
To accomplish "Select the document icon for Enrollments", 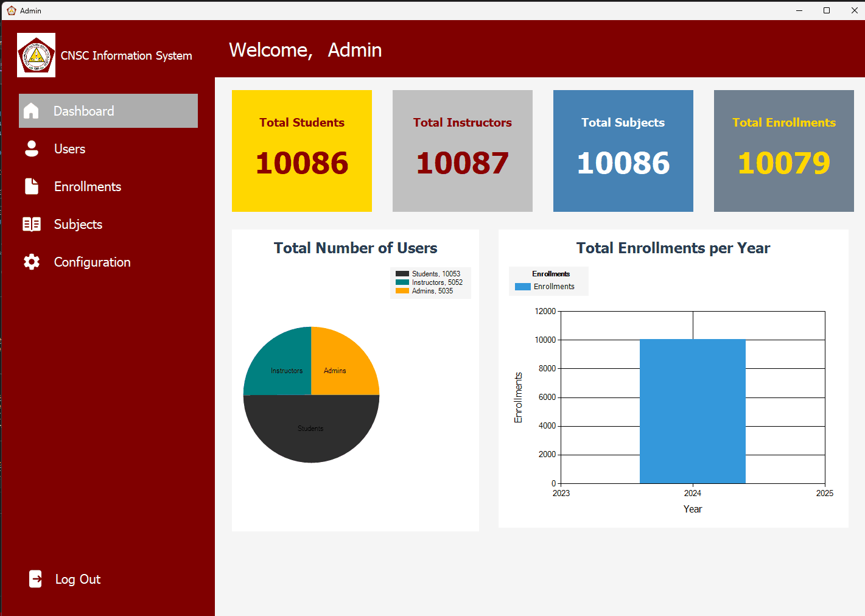I will [x=32, y=186].
